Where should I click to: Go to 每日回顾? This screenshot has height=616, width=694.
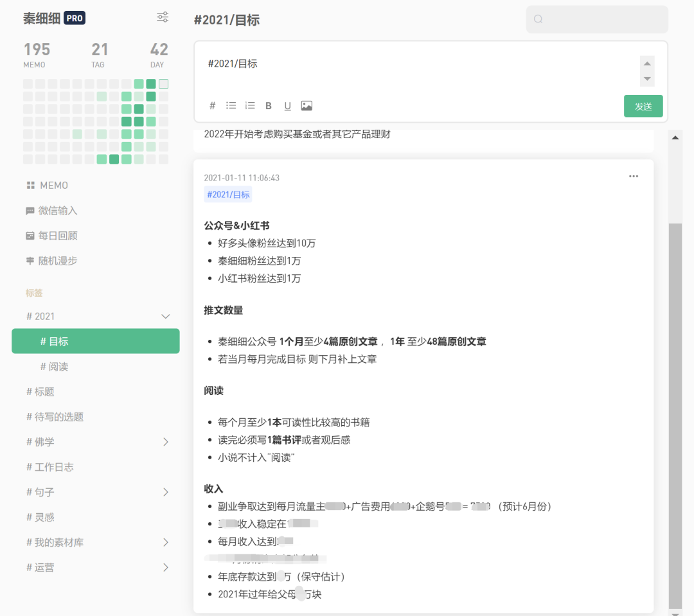[x=52, y=236]
